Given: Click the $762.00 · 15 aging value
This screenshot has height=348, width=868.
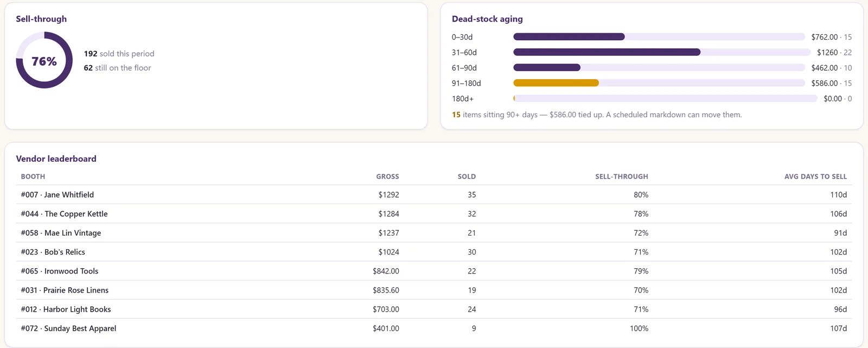Looking at the screenshot, I should pos(832,37).
